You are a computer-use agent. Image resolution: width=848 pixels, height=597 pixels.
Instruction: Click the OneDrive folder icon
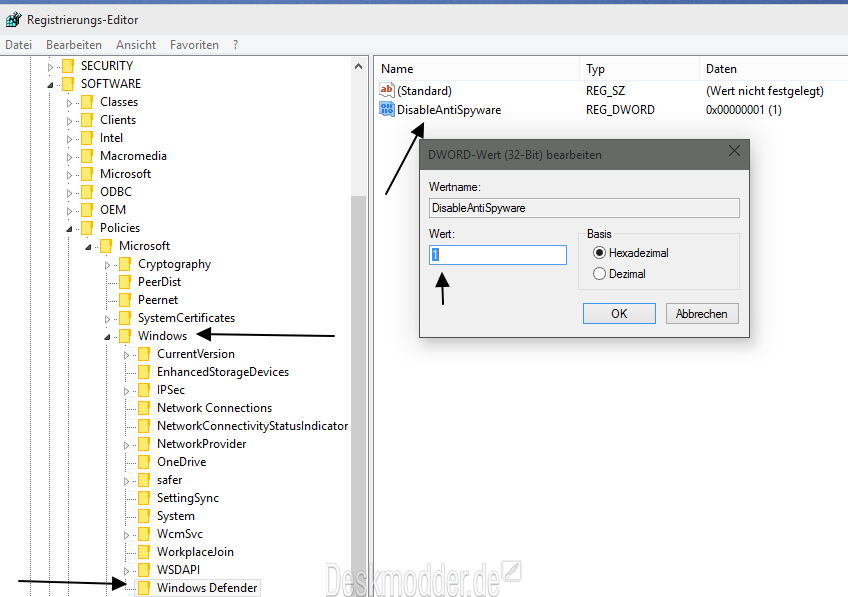click(144, 462)
